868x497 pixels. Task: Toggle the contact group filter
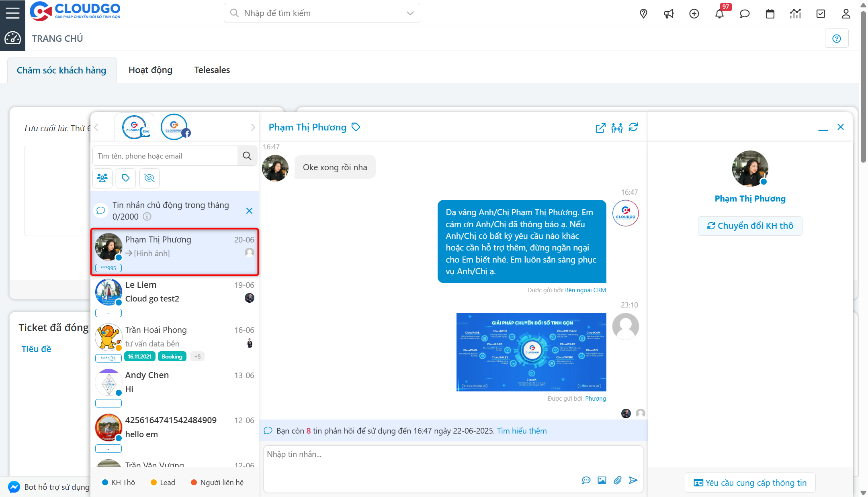102,178
